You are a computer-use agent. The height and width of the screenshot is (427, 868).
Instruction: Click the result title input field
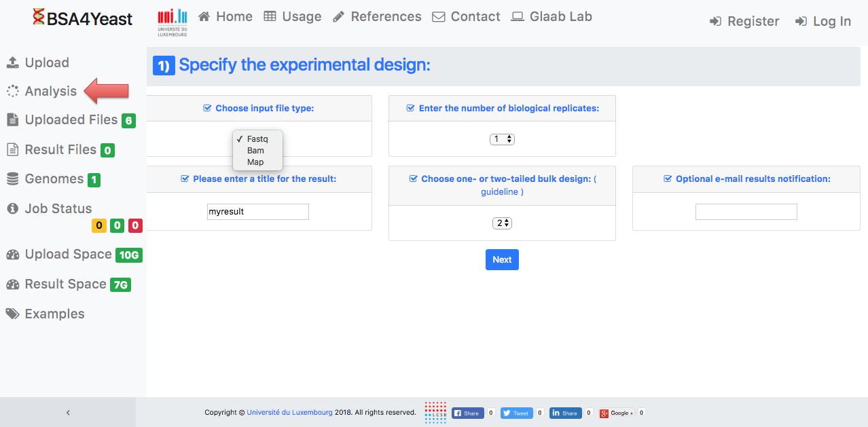point(257,212)
